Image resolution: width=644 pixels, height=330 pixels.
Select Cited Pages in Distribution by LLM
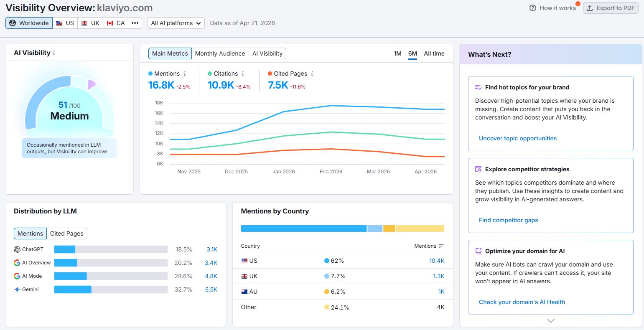click(67, 234)
